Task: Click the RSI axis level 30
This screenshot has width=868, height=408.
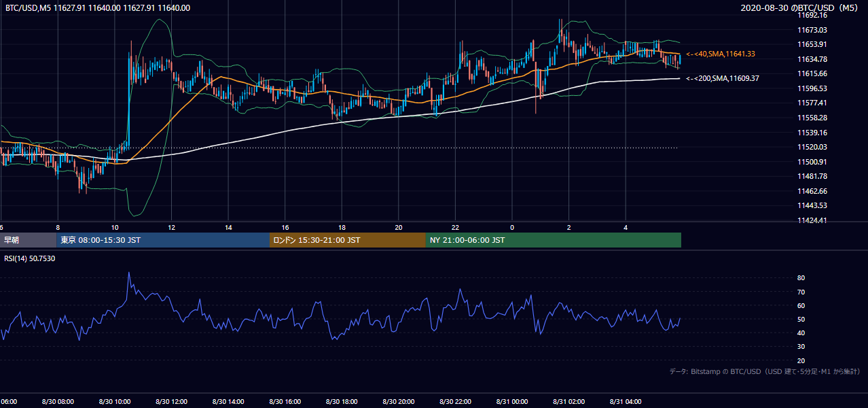Action: click(x=801, y=347)
